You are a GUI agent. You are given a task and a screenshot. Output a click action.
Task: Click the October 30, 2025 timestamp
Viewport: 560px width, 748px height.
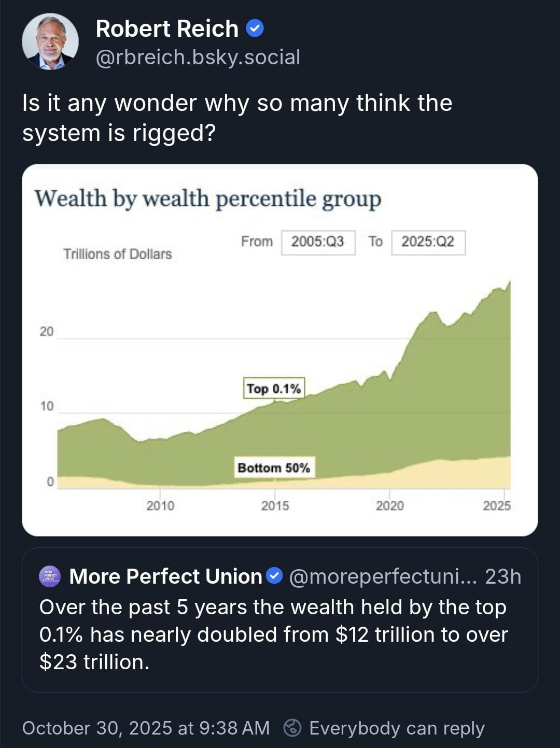click(x=146, y=728)
